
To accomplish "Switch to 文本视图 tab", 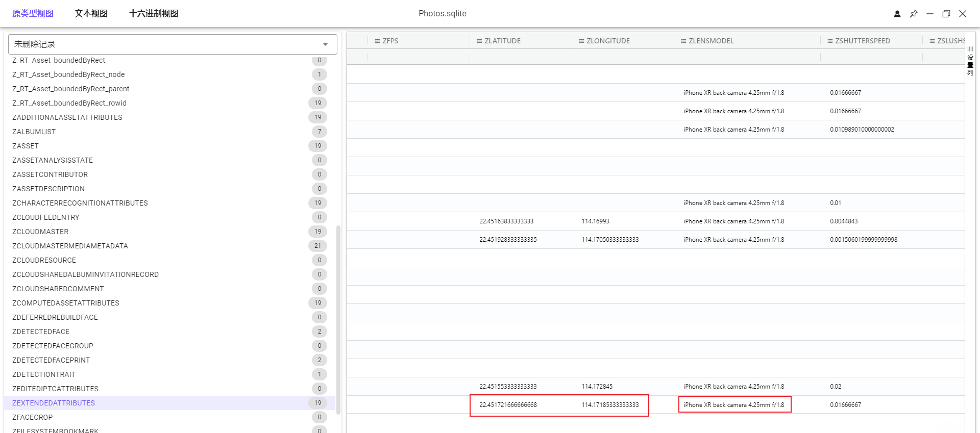I will 91,14.
